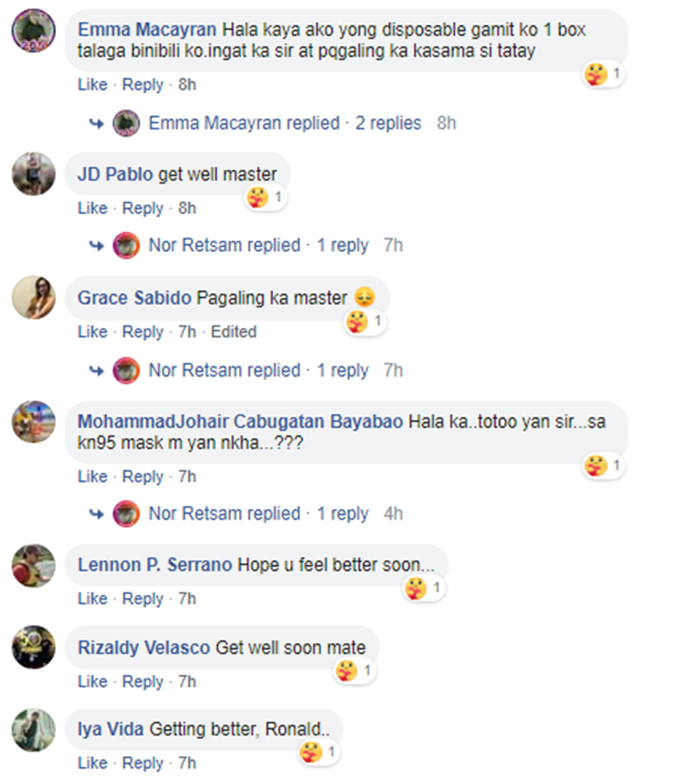Open the Edited label on Grace Sabido's comment
The height and width of the screenshot is (784, 674).
(234, 332)
